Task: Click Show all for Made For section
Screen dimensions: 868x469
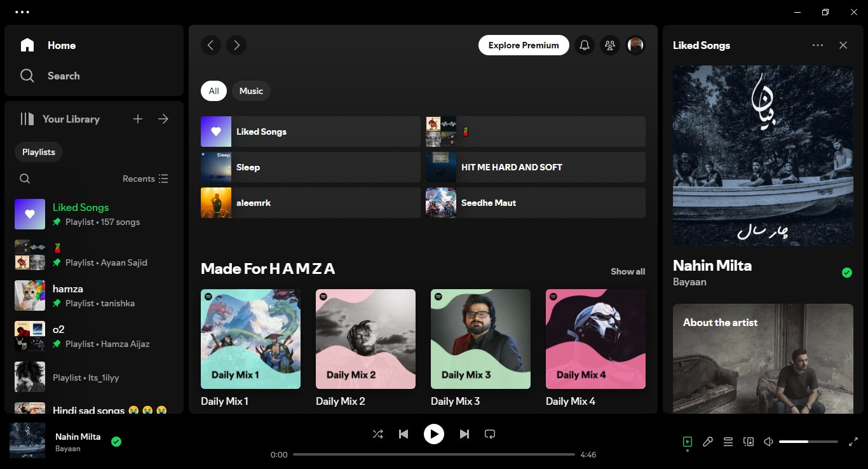Action: [x=628, y=271]
